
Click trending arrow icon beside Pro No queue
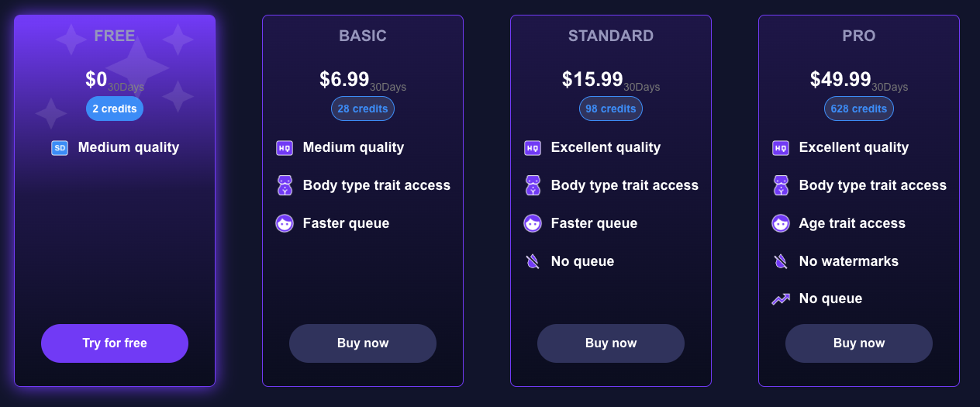[x=781, y=299]
